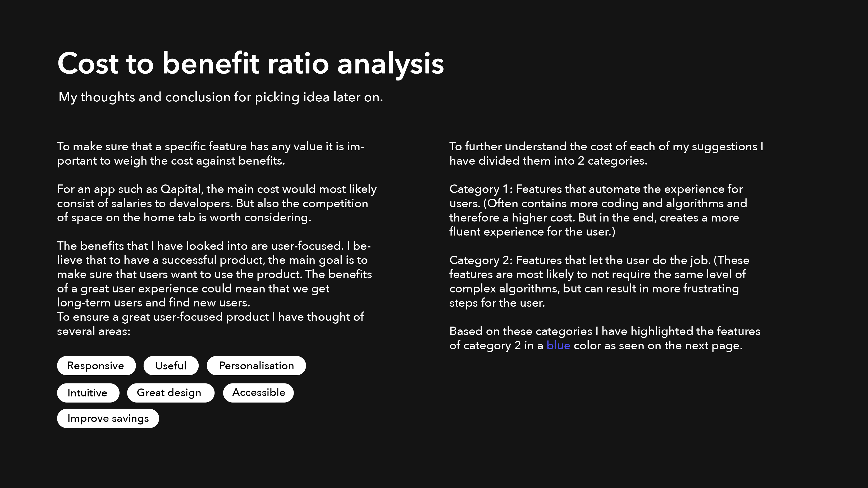Click the Responsive pill tag
The width and height of the screenshot is (868, 488).
[96, 365]
